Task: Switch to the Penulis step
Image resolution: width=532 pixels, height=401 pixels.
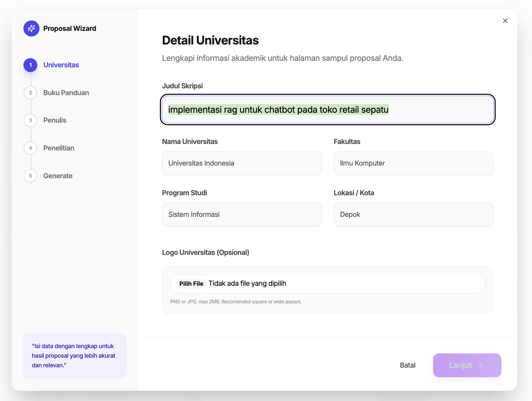Action: [x=55, y=120]
